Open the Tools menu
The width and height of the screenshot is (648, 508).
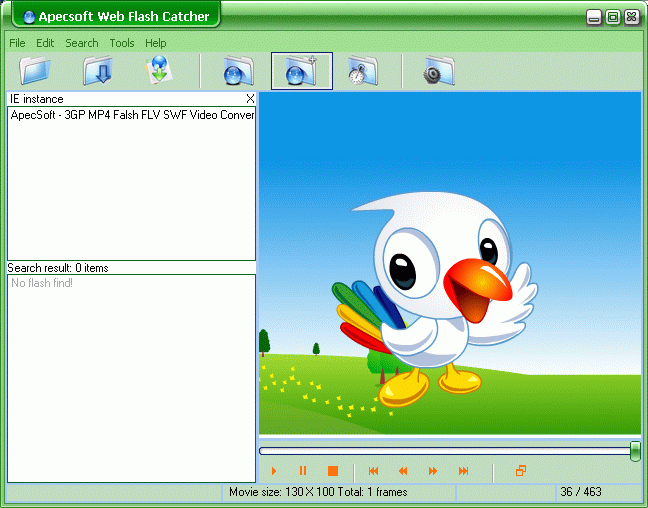[122, 43]
